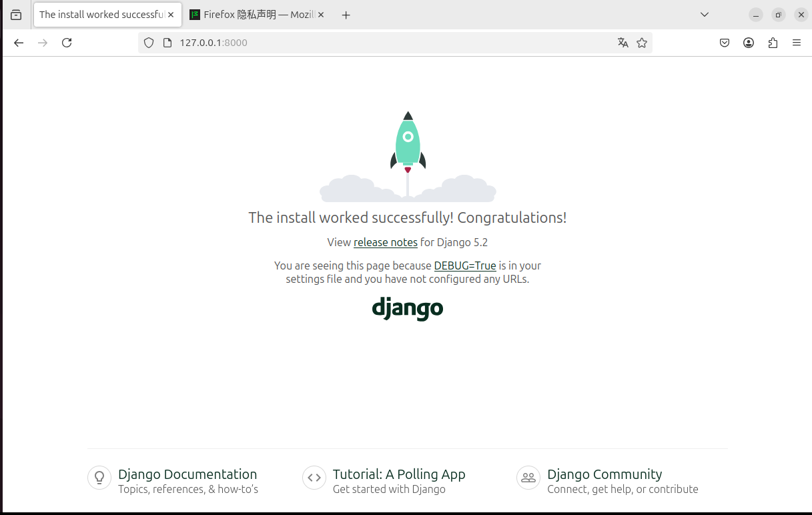The image size is (812, 515).
Task: Go back to previous page
Action: (x=19, y=43)
